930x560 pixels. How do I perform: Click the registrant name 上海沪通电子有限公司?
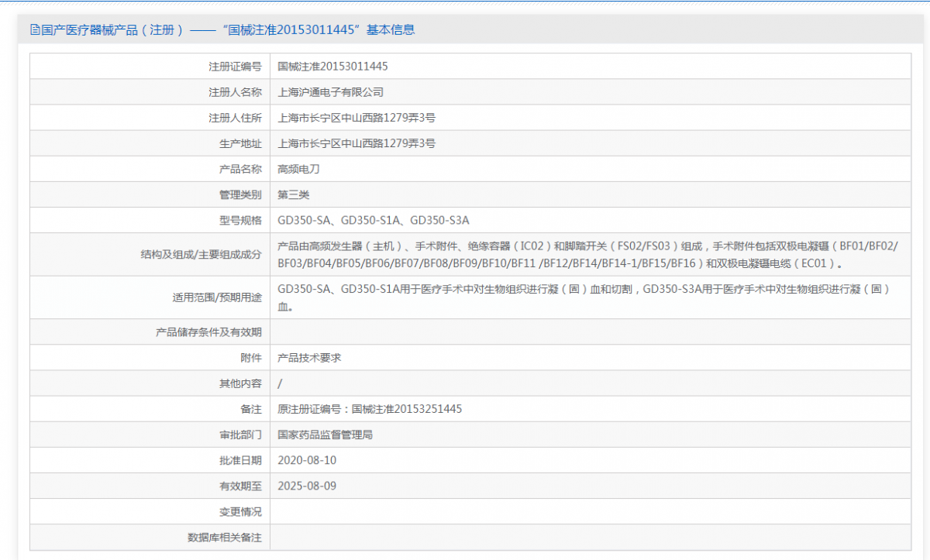331,92
